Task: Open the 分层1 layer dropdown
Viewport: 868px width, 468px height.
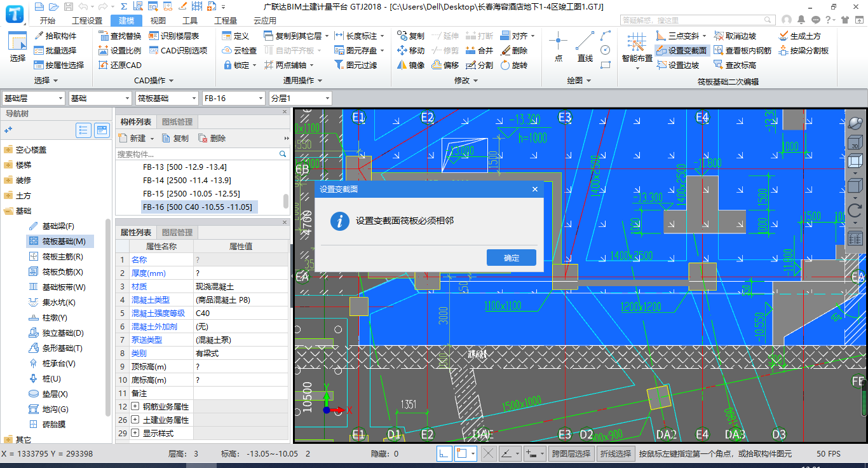Action: point(300,98)
